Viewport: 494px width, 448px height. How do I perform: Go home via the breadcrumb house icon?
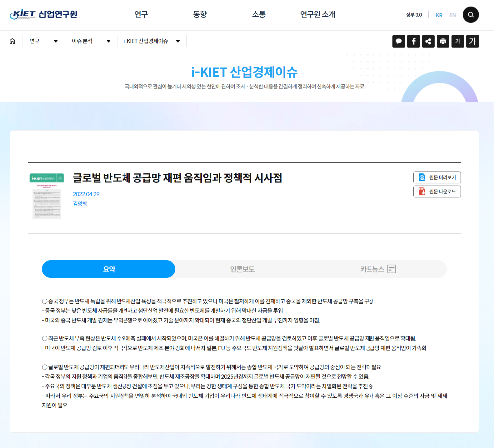coord(13,41)
